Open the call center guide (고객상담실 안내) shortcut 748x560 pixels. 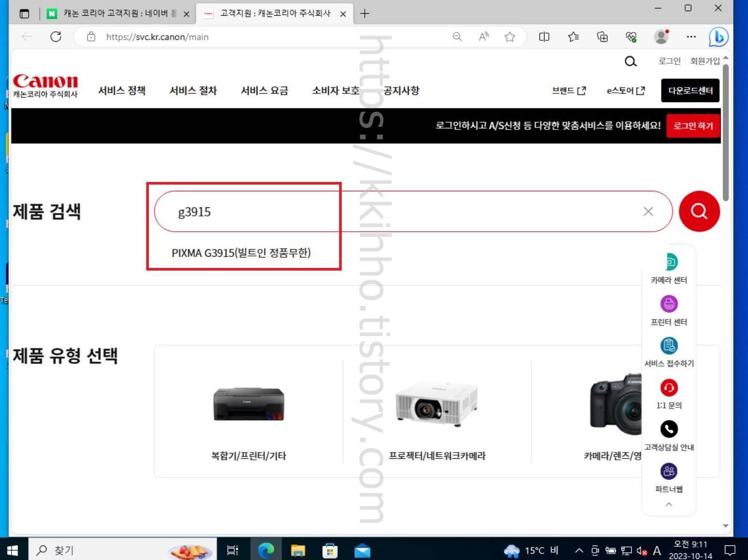[669, 436]
